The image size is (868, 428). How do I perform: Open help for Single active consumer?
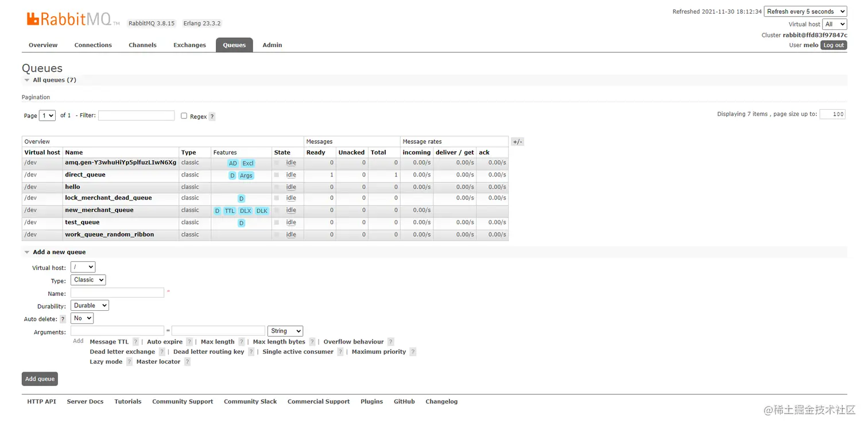coord(340,352)
